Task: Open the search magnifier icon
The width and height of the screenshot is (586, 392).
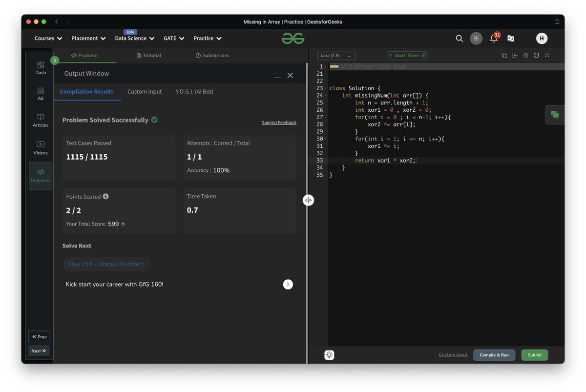Action: point(459,38)
